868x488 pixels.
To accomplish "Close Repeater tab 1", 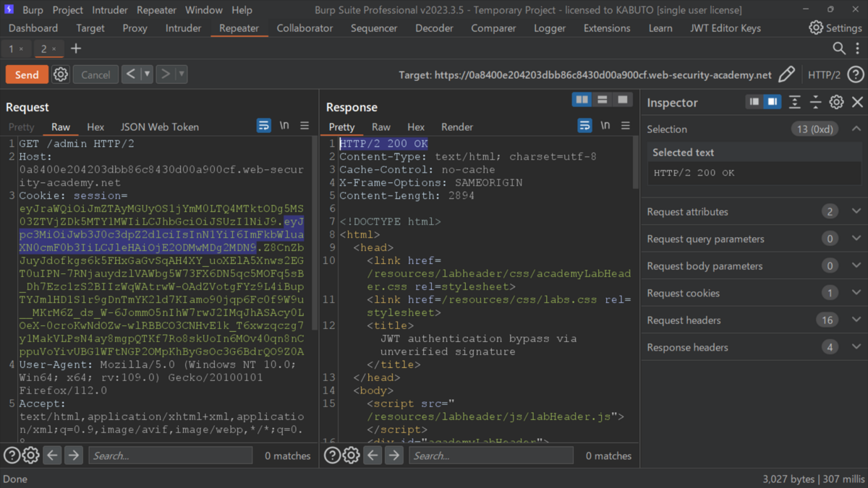I will pyautogui.click(x=21, y=49).
